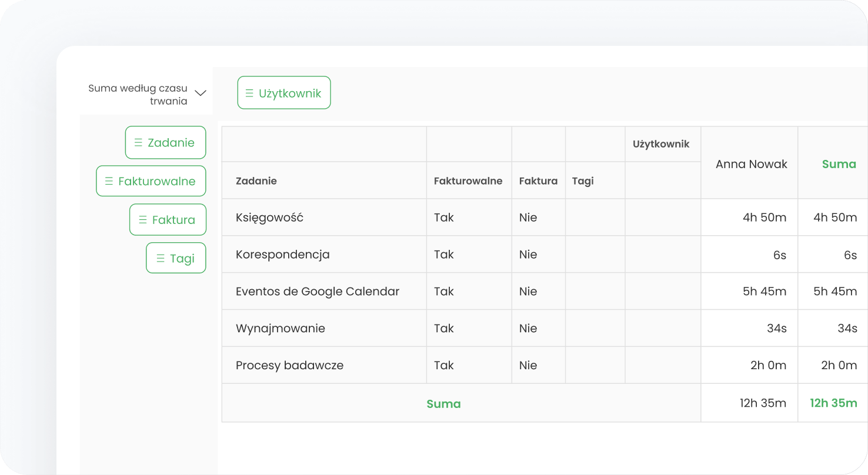Open the Suma według czasu trwania dropdown
This screenshot has height=475, width=868.
[138, 95]
